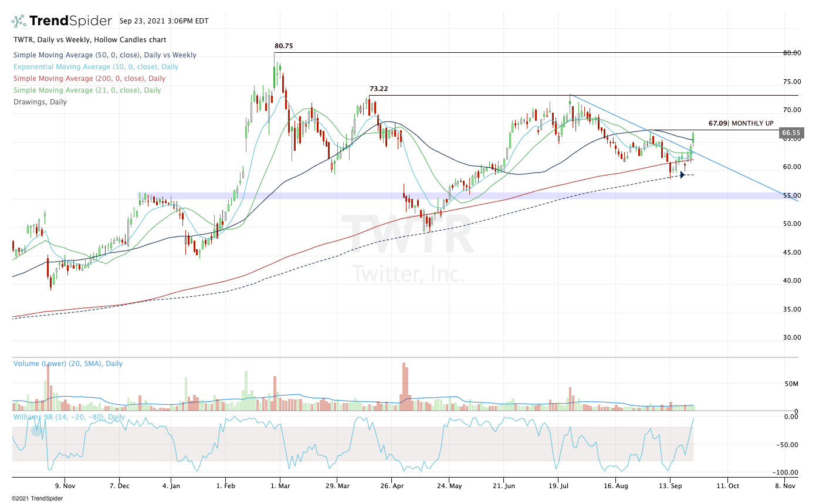Click the 9. Nov date axis label

click(x=65, y=486)
